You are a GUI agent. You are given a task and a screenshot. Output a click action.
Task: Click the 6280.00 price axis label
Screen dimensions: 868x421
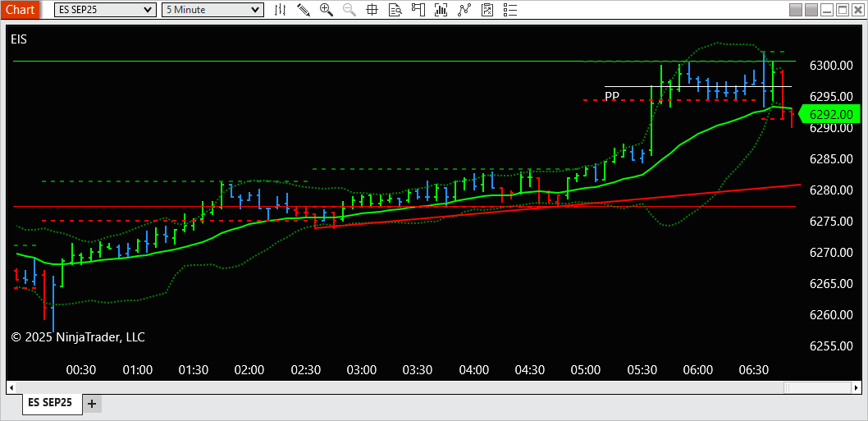830,190
